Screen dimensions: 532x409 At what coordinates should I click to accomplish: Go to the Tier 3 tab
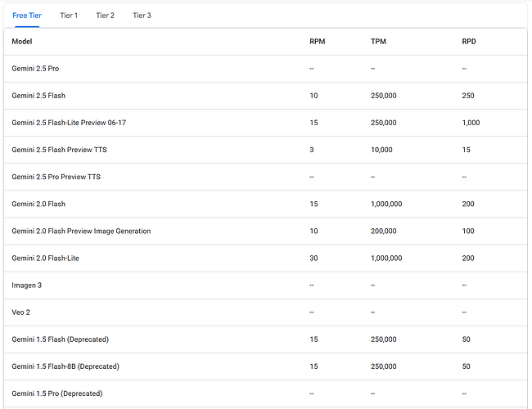tap(142, 15)
